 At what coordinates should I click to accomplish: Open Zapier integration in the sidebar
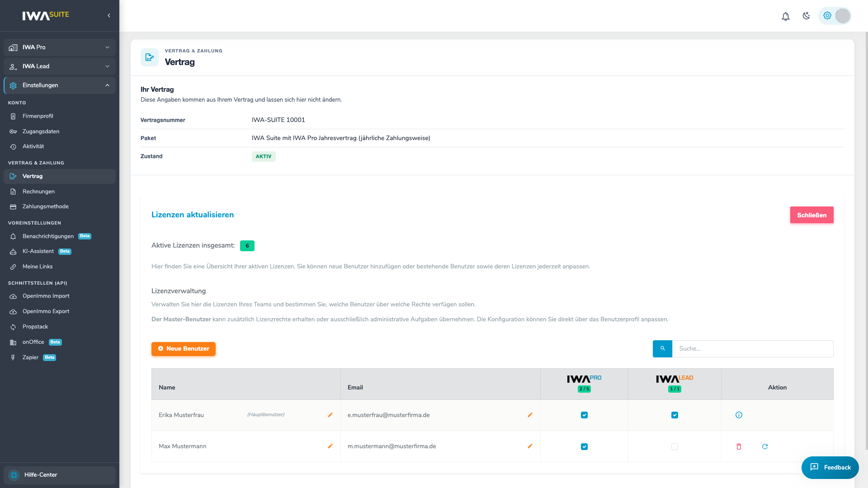(x=60, y=357)
